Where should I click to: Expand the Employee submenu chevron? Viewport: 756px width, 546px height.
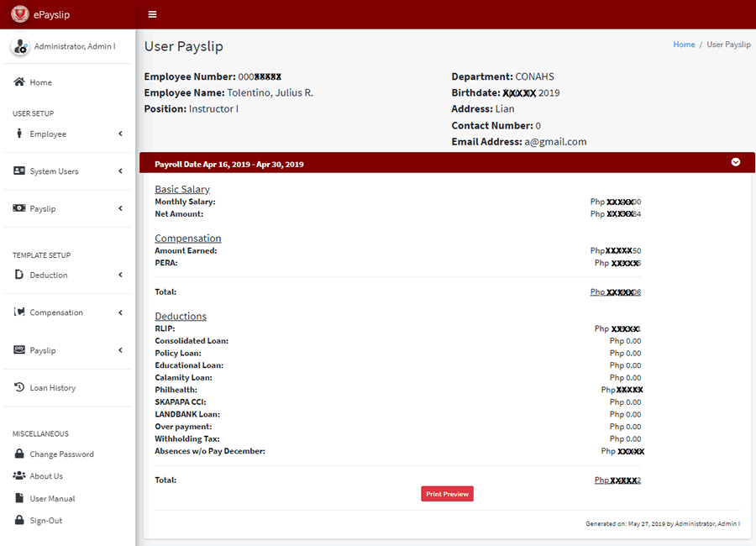[x=119, y=134]
